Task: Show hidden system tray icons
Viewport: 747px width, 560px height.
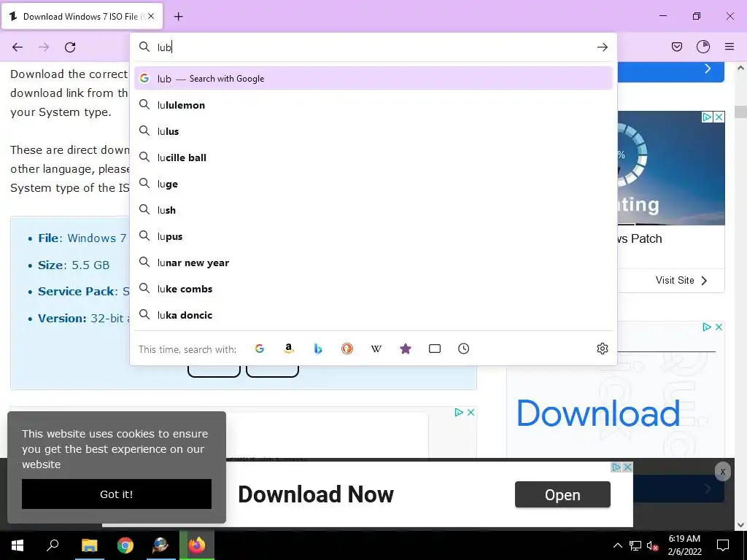Action: click(617, 545)
